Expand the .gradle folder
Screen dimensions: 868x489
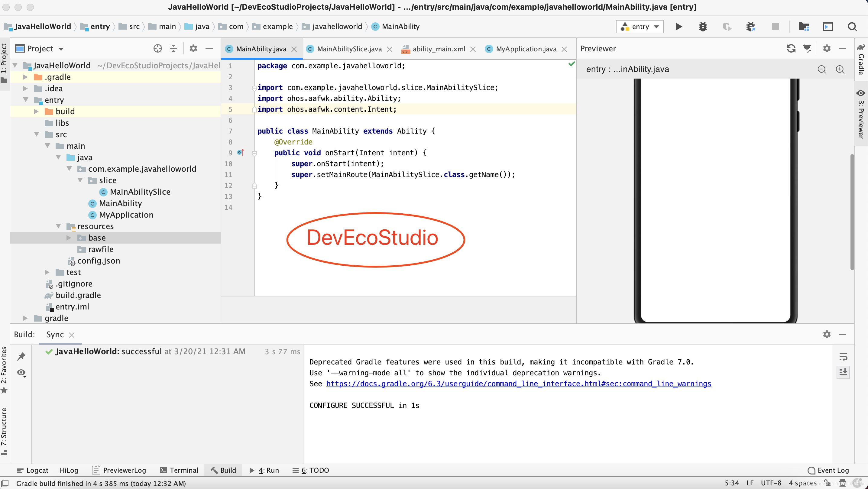(x=25, y=77)
